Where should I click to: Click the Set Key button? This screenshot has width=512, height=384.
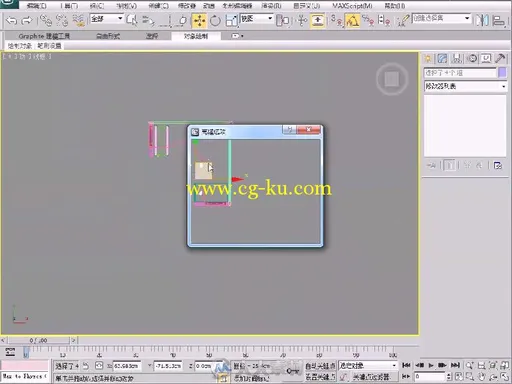[320, 377]
